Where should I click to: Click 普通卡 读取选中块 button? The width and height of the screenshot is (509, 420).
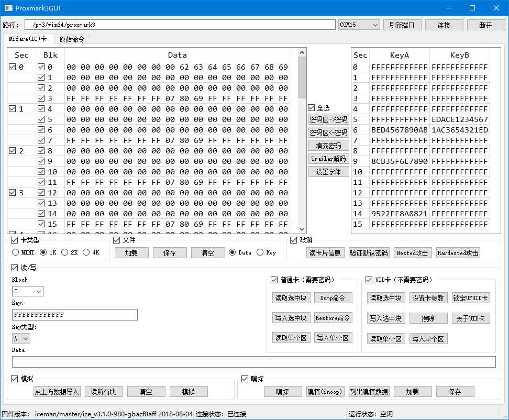(x=291, y=298)
